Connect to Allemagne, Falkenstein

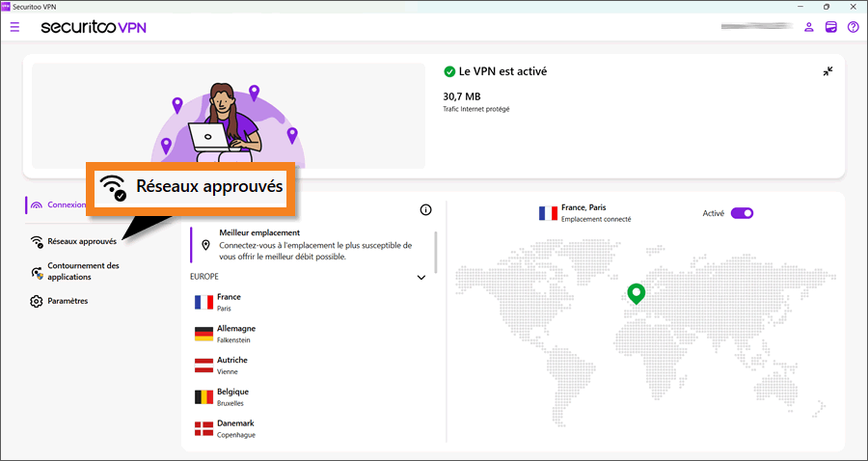pyautogui.click(x=310, y=334)
